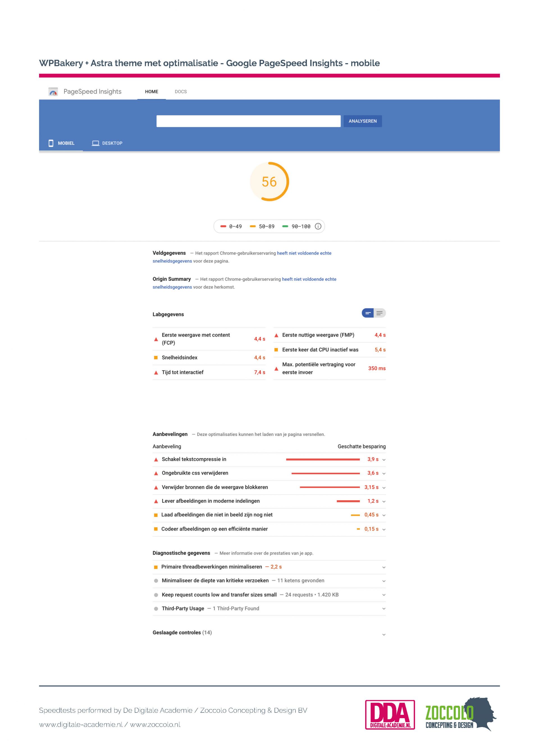This screenshot has height=756, width=539.
Task: Click the PageSpeed Insights title text
Action: tap(92, 92)
